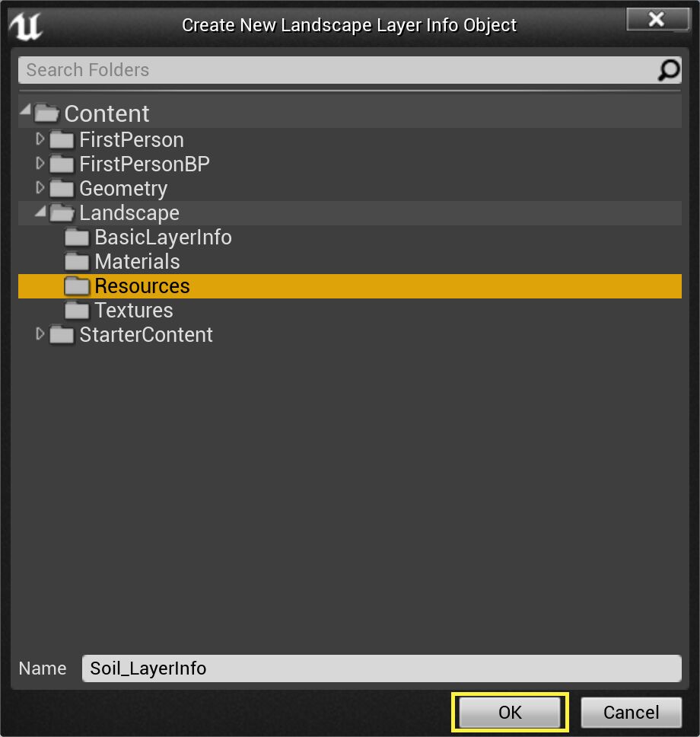
Task: Click the FirstPerson folder icon
Action: 61,140
